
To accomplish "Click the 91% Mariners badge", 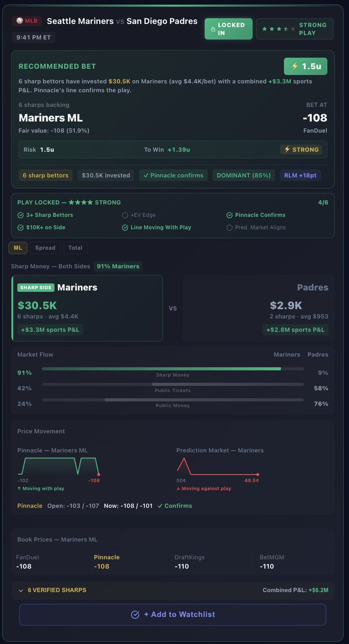I will pos(118,266).
